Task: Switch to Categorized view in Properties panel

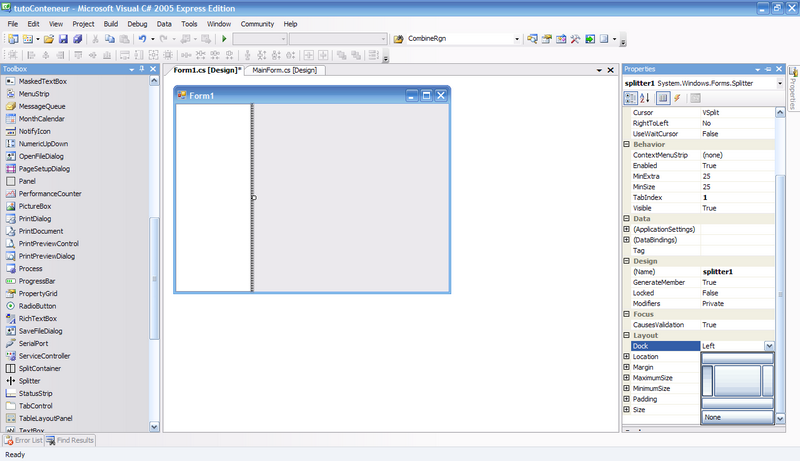Action: coord(630,98)
